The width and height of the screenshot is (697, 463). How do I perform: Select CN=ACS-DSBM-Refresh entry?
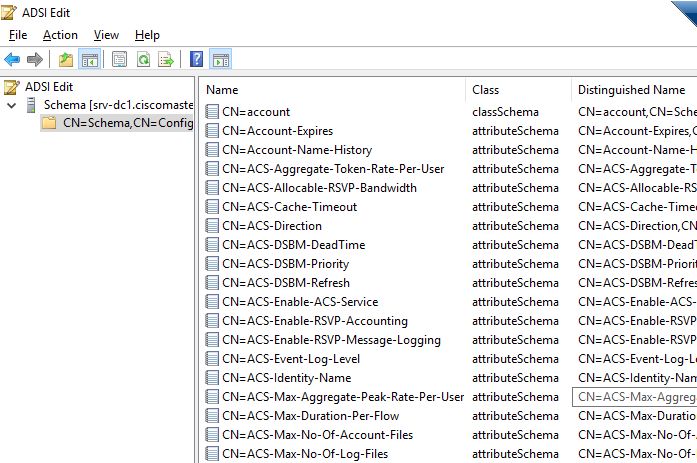286,283
